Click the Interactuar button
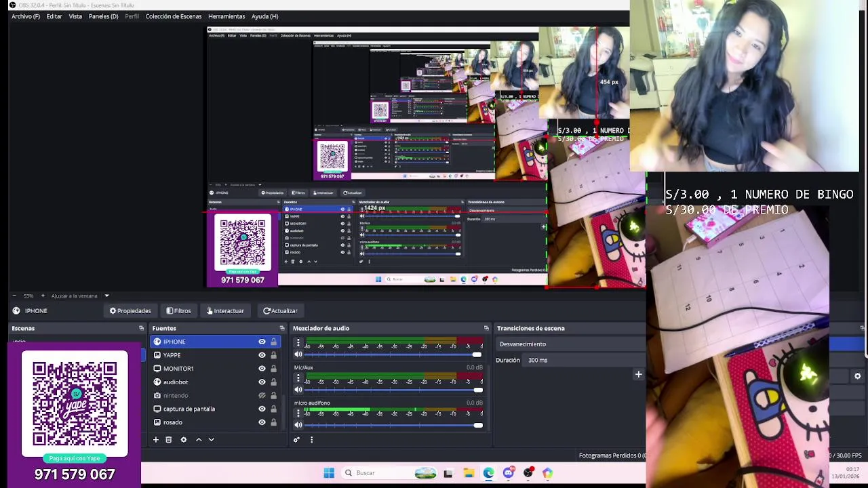This screenshot has height=488, width=868. point(225,310)
